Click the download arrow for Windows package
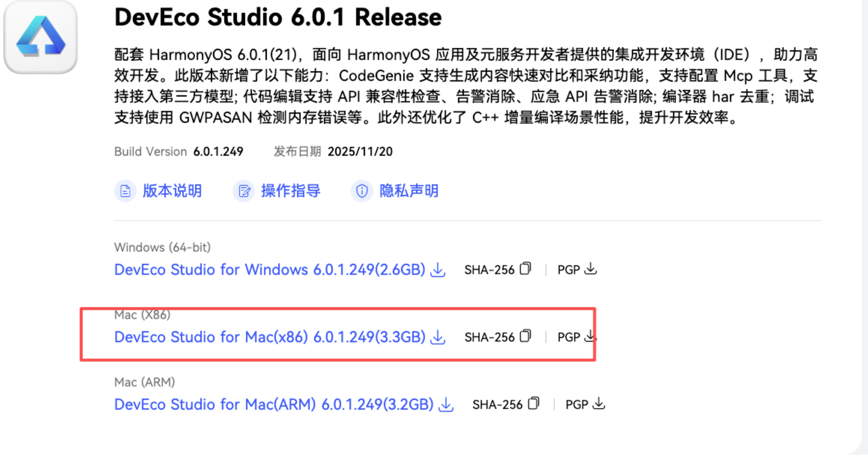Image resolution: width=868 pixels, height=463 pixels. (x=437, y=270)
